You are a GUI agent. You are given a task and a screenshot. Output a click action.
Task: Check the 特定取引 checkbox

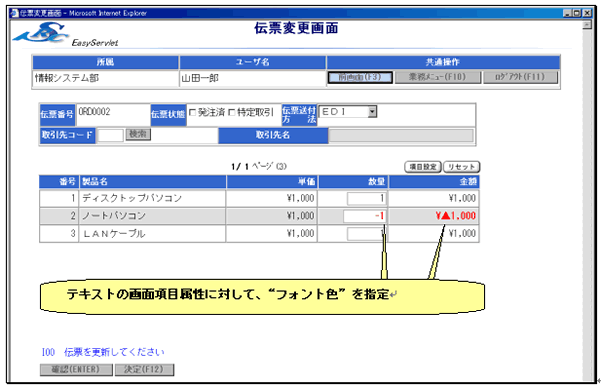click(232, 113)
